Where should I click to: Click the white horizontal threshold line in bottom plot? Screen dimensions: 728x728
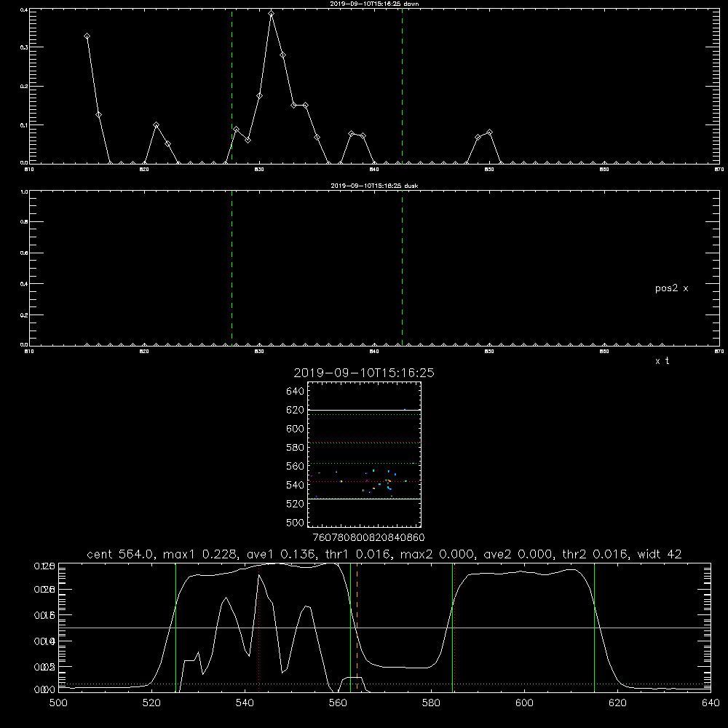click(x=384, y=628)
